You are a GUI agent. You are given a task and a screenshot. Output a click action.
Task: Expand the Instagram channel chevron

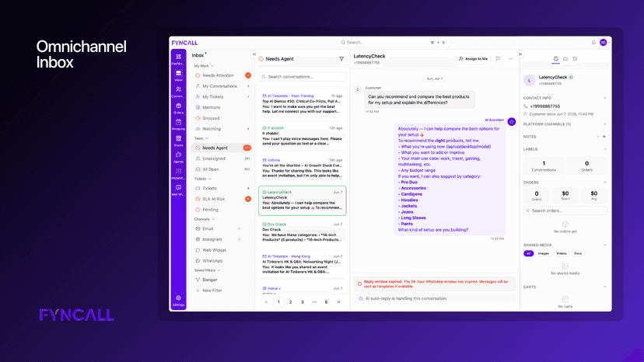click(239, 239)
